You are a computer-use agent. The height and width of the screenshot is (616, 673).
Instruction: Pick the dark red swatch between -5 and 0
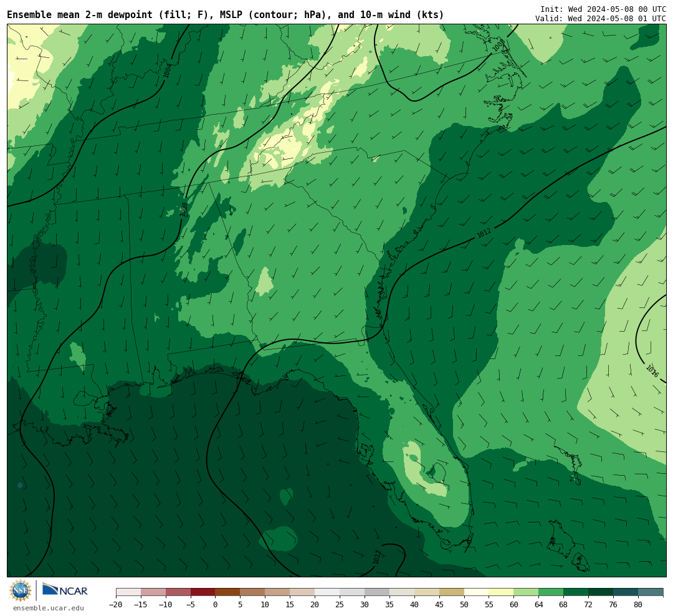(x=203, y=592)
